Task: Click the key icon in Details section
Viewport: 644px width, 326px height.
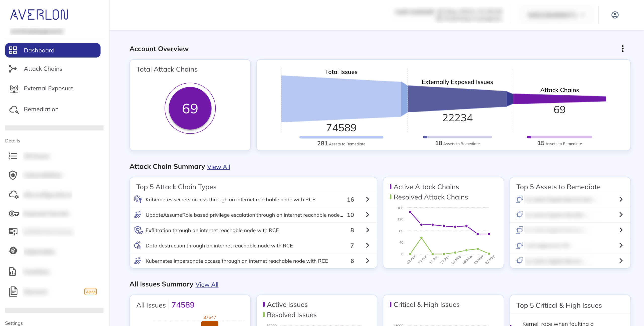Action: [x=14, y=214]
